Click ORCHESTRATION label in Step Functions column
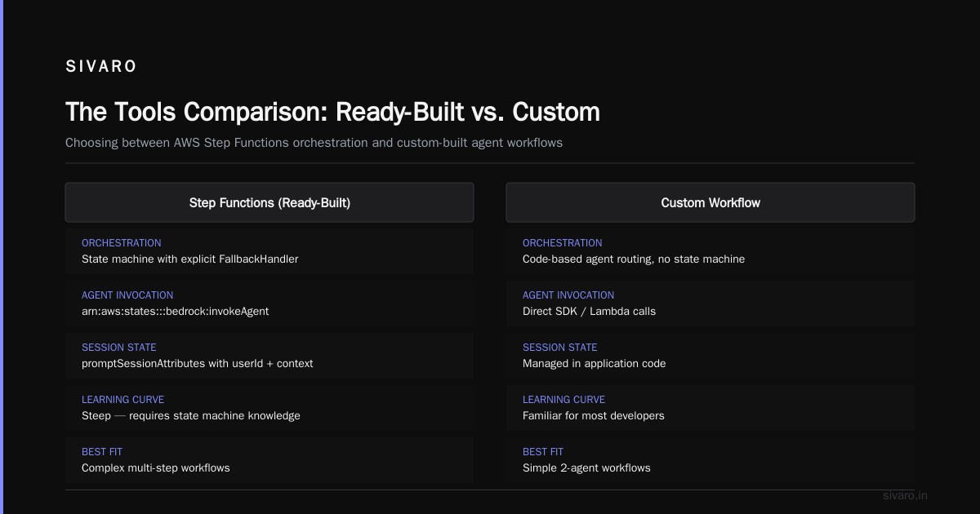Viewport: 980px width, 514px height. (x=122, y=243)
